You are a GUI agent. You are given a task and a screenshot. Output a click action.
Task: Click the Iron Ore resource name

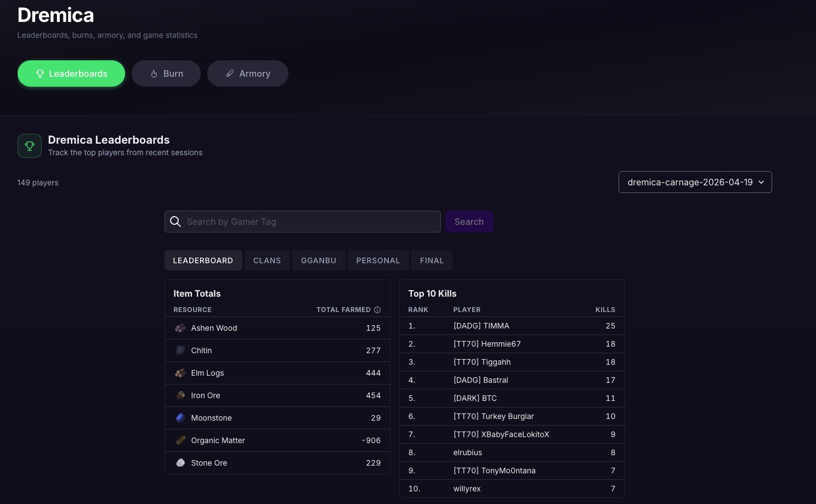(206, 395)
